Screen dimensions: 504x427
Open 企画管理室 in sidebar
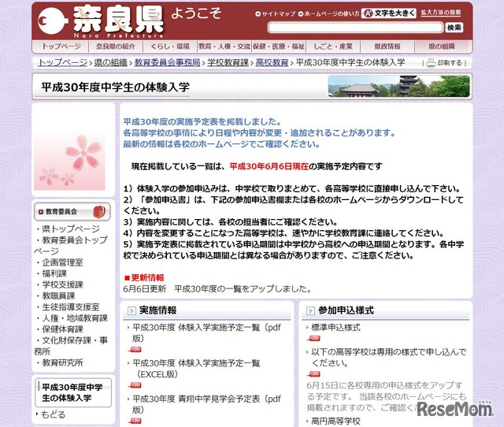tap(62, 262)
